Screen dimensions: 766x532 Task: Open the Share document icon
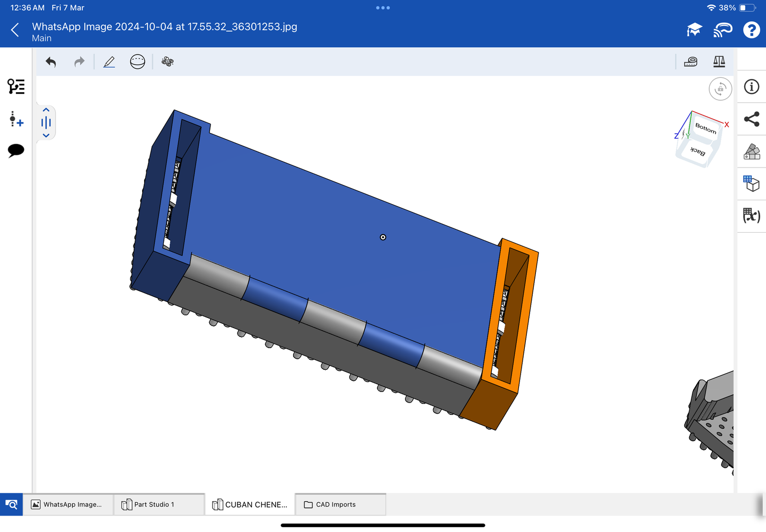pos(751,119)
